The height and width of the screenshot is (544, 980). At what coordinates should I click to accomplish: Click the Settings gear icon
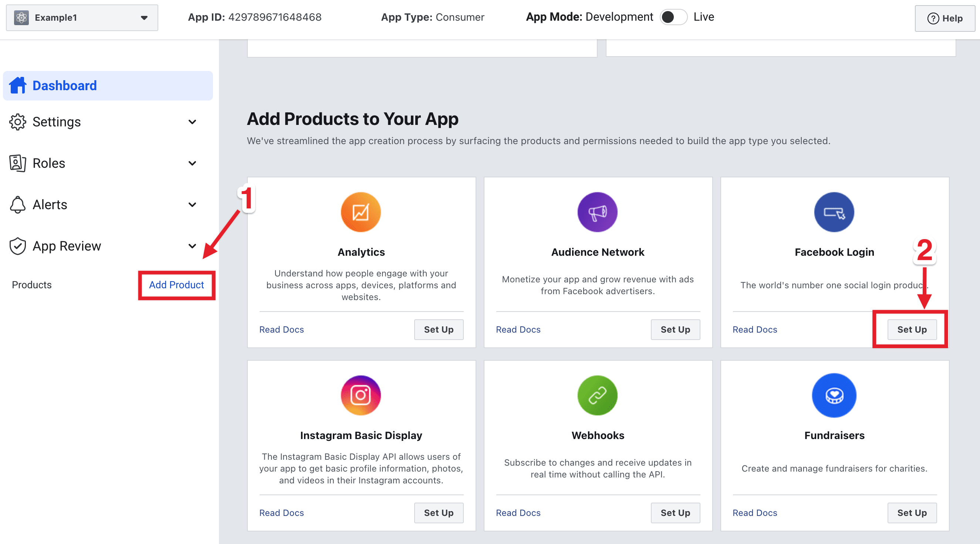pos(17,122)
